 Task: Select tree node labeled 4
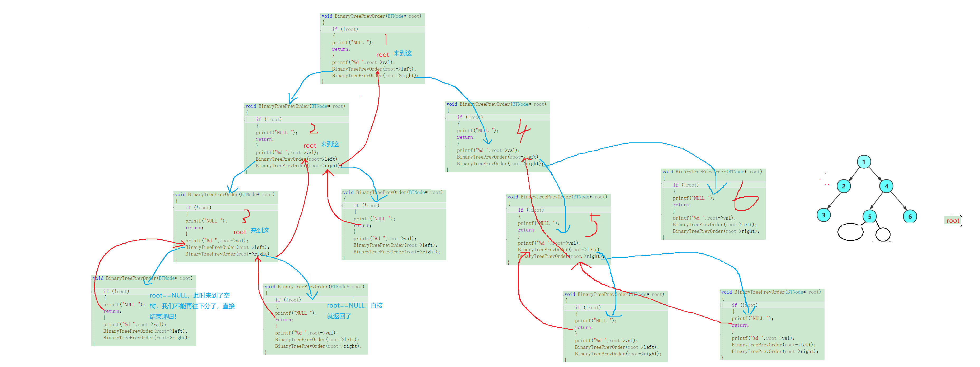click(886, 186)
